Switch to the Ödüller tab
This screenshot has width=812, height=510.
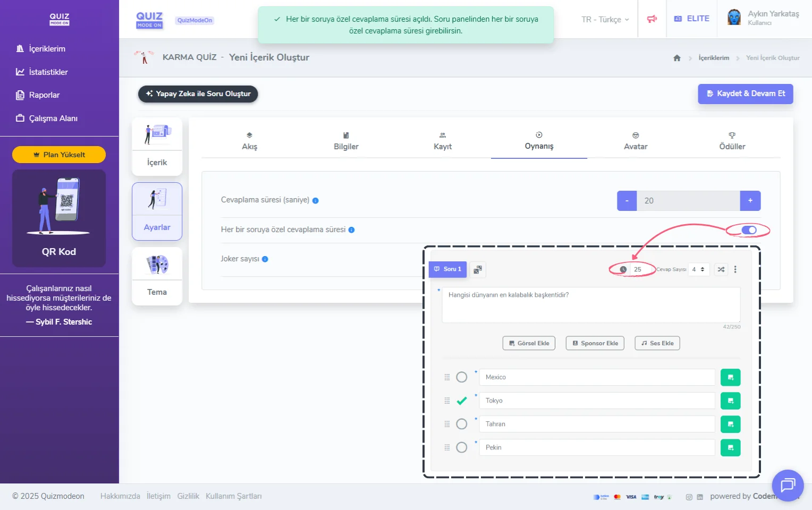point(732,142)
